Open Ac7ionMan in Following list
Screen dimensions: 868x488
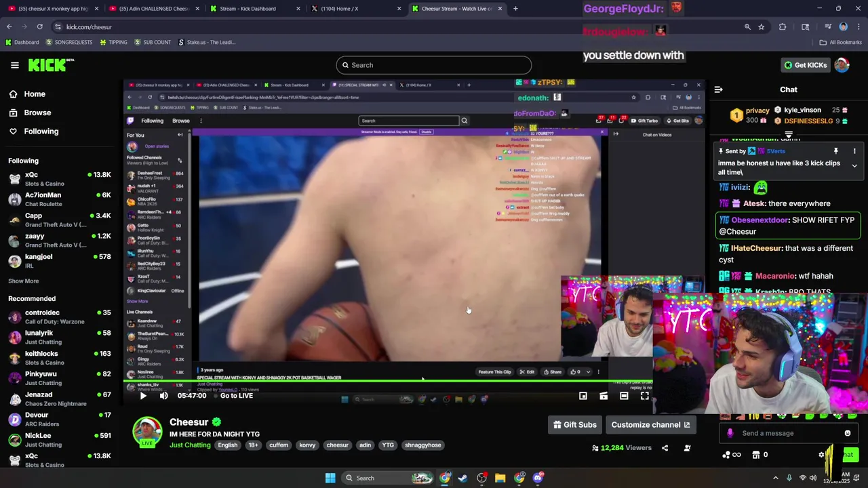pyautogui.click(x=59, y=199)
